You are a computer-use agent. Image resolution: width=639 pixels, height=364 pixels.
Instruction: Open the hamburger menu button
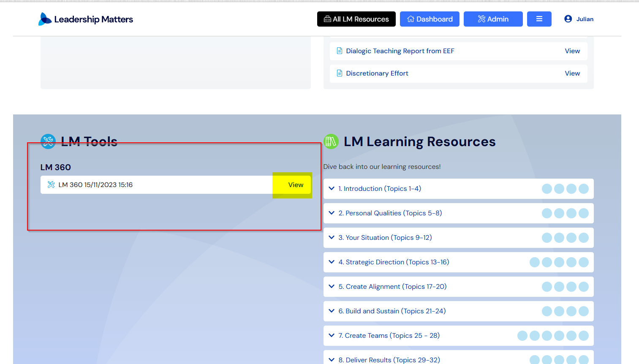539,19
